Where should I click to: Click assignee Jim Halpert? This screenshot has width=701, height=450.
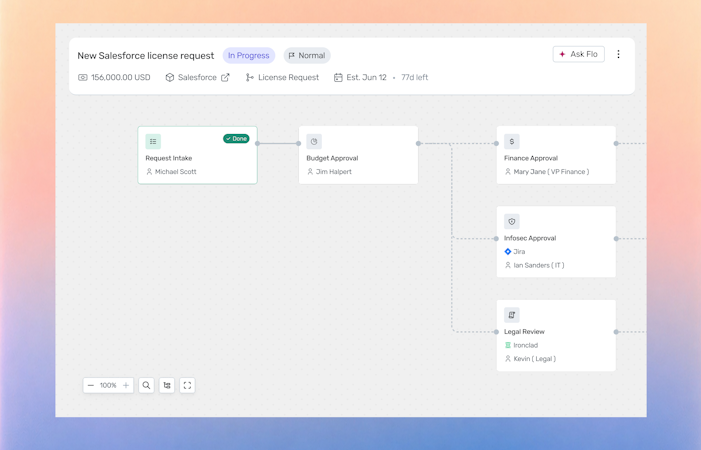334,172
